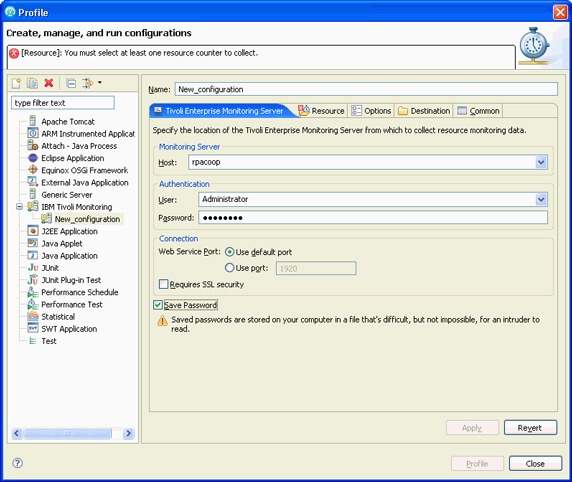
Task: Select 'Eclipse Application' label in tree
Action: click(x=73, y=158)
